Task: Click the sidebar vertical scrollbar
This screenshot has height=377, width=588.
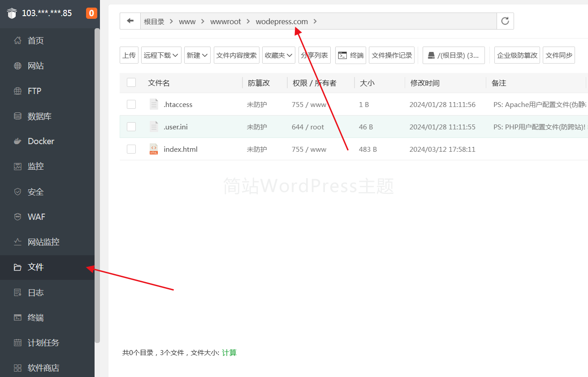Action: (97, 179)
